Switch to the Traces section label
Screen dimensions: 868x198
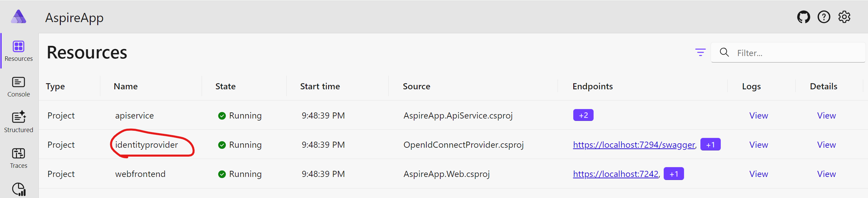click(18, 165)
